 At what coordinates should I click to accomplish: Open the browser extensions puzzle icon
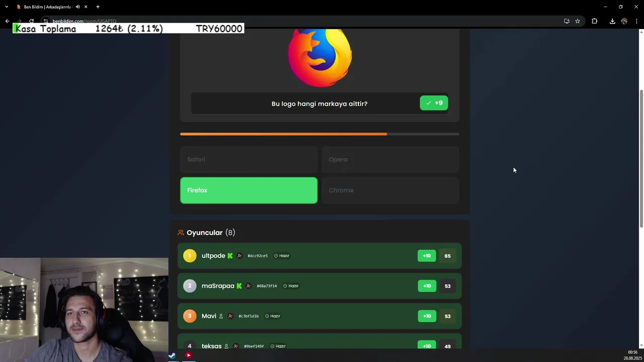[x=594, y=21]
